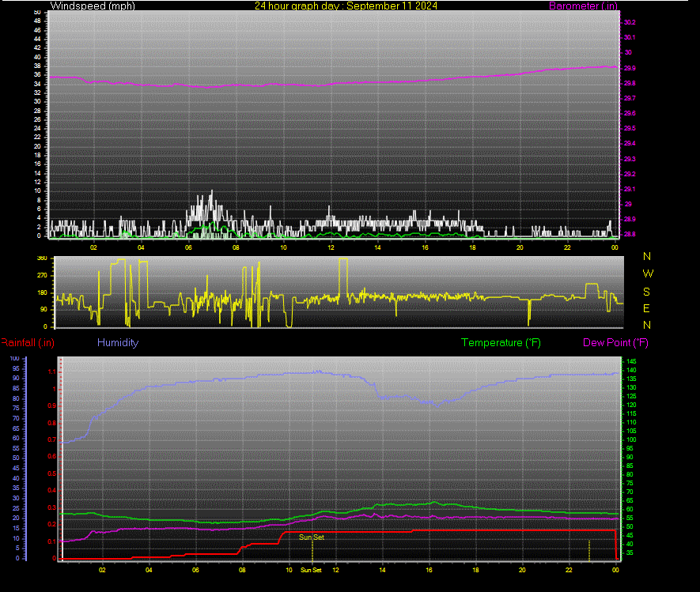Viewport: 700px width, 592px height.
Task: Click the 'Rainfall (in)' legend label
Action: click(x=28, y=342)
